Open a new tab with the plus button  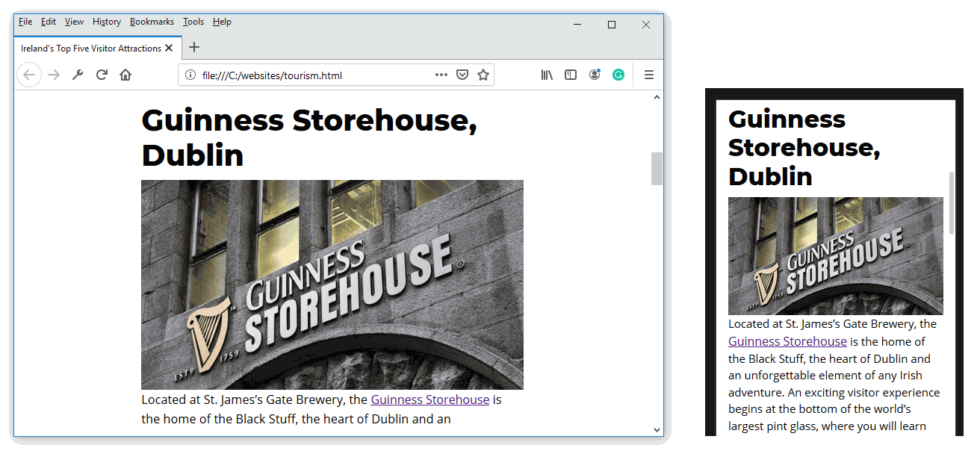tap(194, 48)
